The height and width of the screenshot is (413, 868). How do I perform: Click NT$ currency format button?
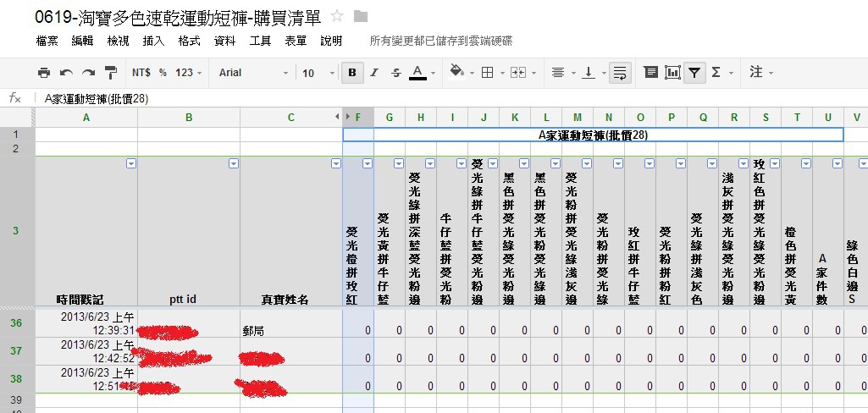pyautogui.click(x=141, y=73)
